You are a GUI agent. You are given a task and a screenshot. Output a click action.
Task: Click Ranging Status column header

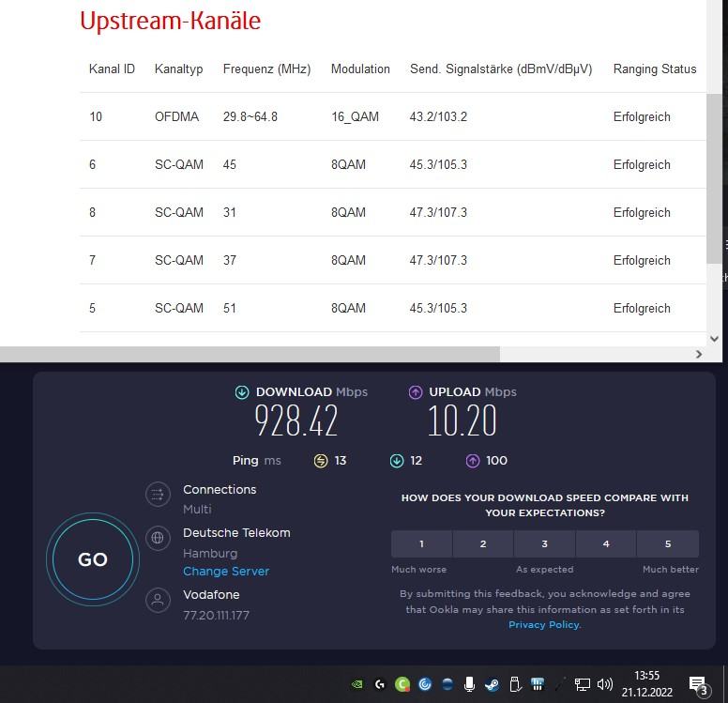655,69
